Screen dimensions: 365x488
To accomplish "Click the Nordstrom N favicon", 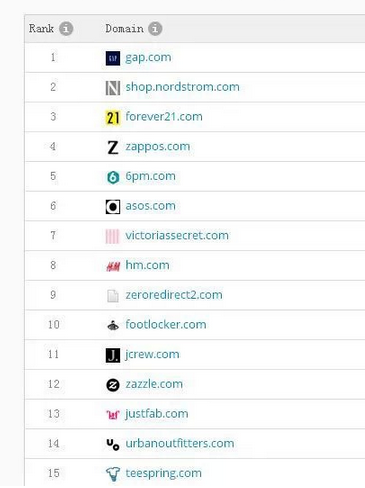I will pyautogui.click(x=113, y=88).
